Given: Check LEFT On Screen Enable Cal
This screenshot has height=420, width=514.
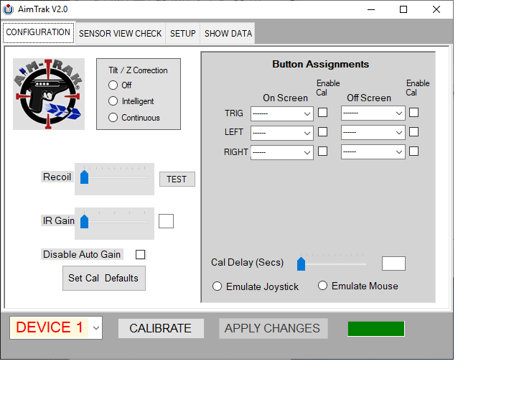Looking at the screenshot, I should [323, 132].
